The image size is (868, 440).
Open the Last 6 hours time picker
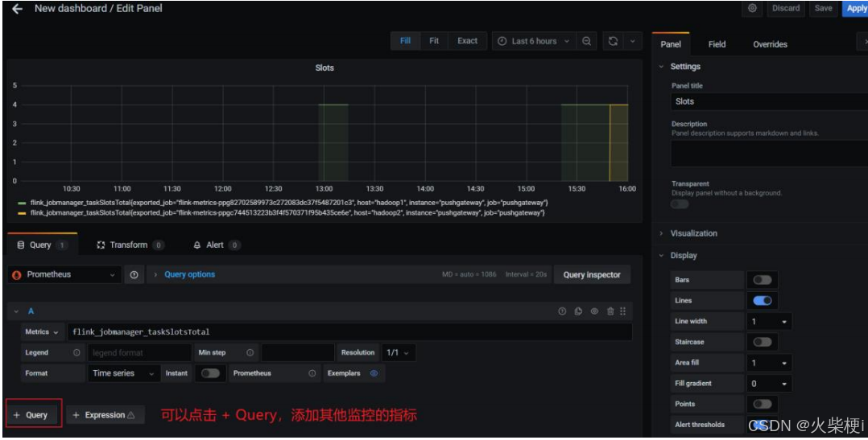point(534,42)
